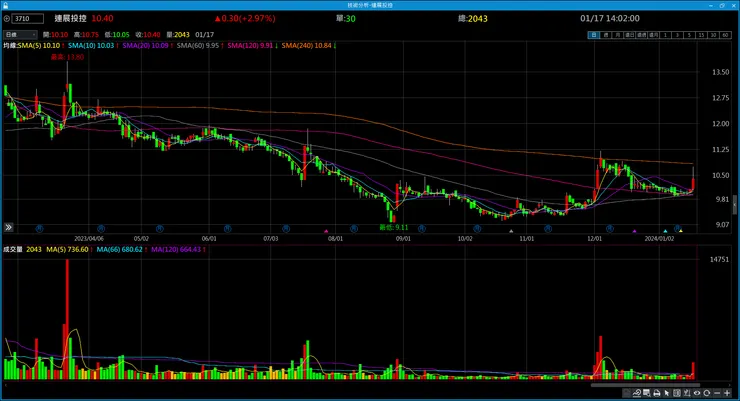Toggle the eye visibility icon

pyautogui.click(x=697, y=393)
